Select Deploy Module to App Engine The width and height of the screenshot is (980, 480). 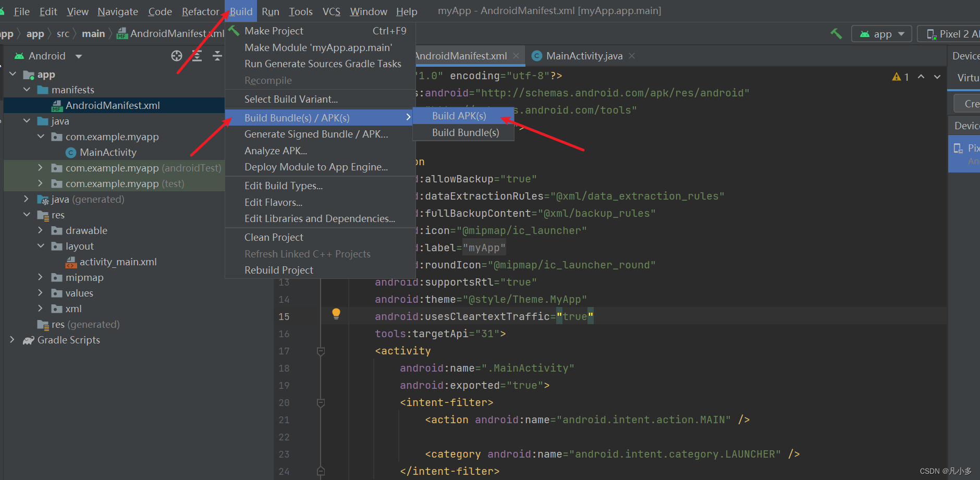click(x=320, y=167)
